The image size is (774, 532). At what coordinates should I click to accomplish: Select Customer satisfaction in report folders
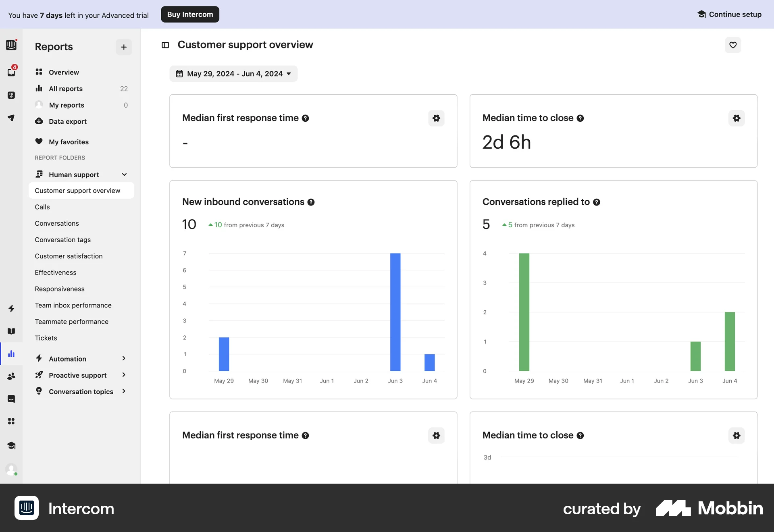[69, 256]
